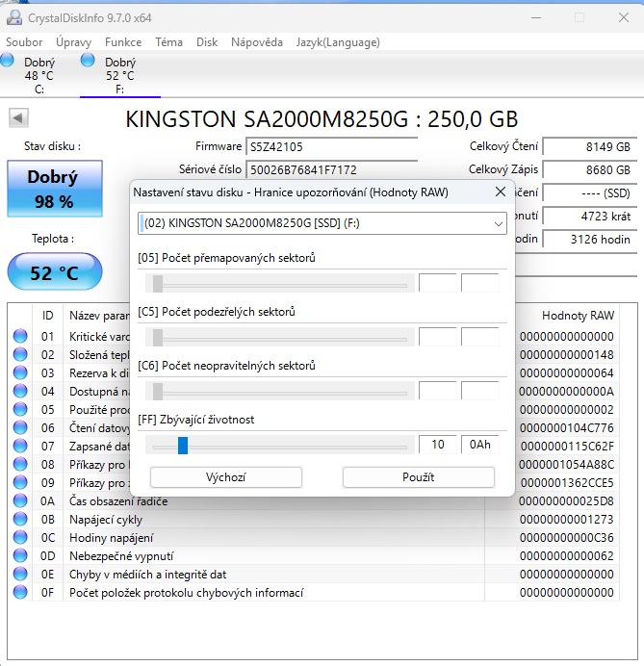The image size is (644, 666).
Task: Click status orb for attribute 09
Action: [20, 482]
